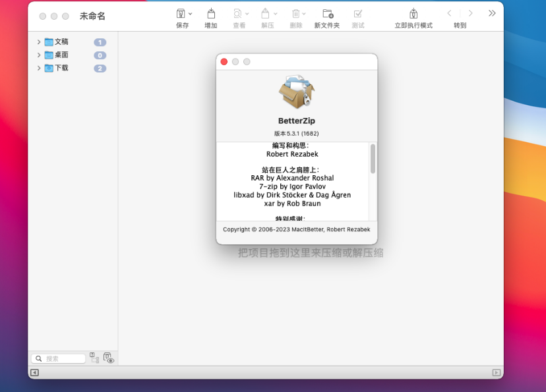Open the dropdown arrow next to 查看
Image resolution: width=546 pixels, height=392 pixels.
247,14
